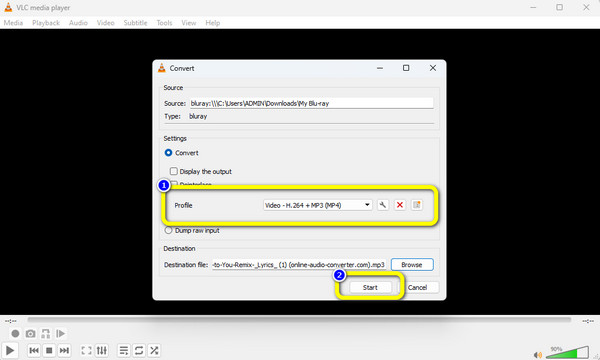Click the VLC cone icon in Convert dialog
The height and width of the screenshot is (360, 600).
point(162,68)
